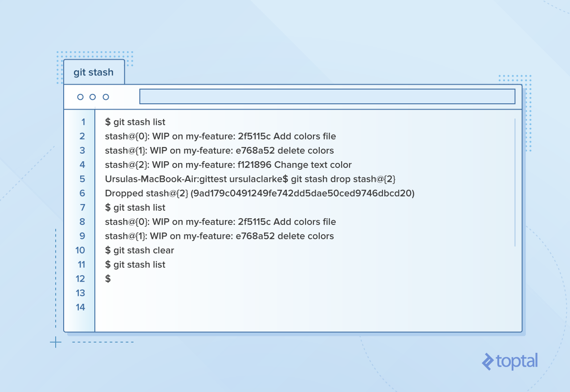The height and width of the screenshot is (392, 570).
Task: Click line 3 'stash@{1}: ... e768a52 delete colors'
Action: click(x=220, y=151)
